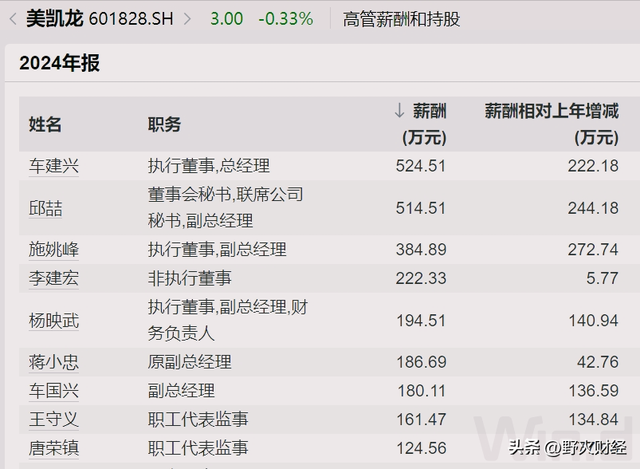Click the 非执行董事 position cell
Image resolution: width=640 pixels, height=469 pixels.
coord(189,278)
